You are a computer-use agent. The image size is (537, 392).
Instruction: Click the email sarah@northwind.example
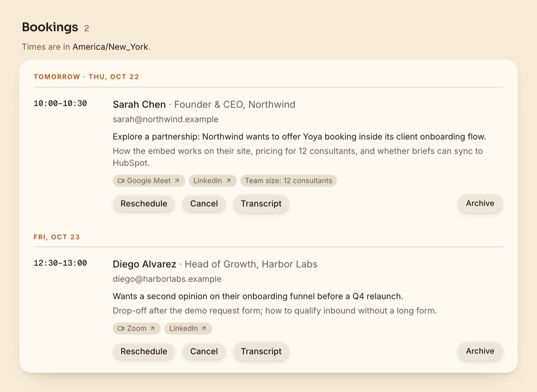[x=166, y=119]
